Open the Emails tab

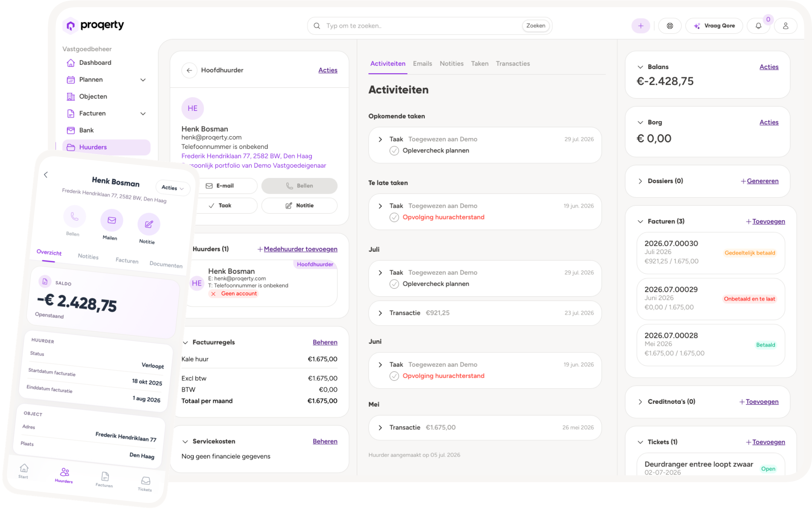point(422,64)
